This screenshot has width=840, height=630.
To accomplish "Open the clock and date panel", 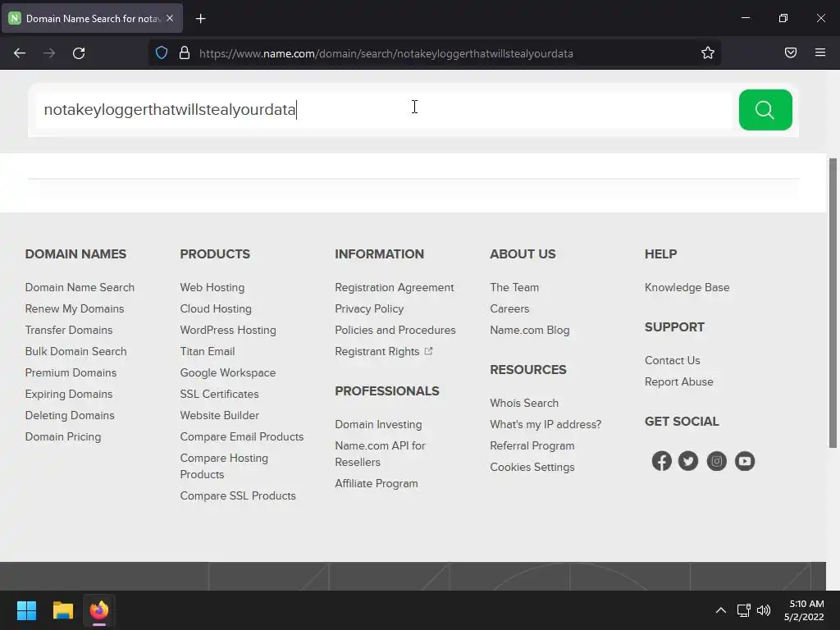I will pyautogui.click(x=804, y=610).
